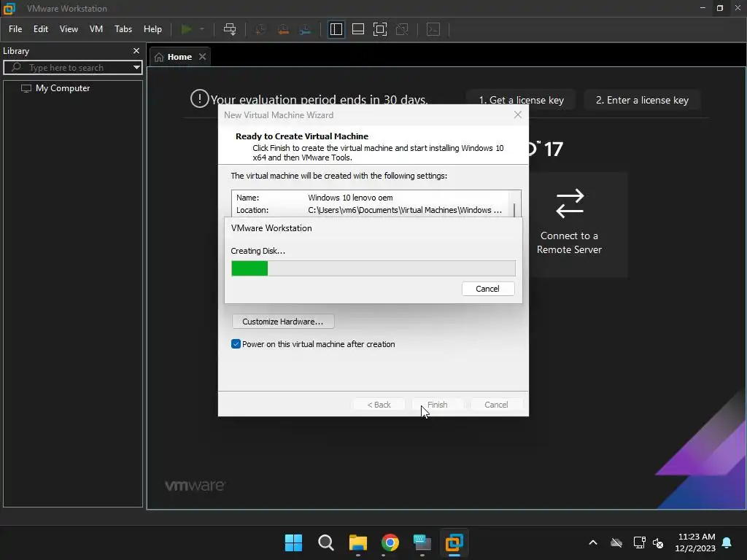This screenshot has height=560, width=747.
Task: Click the taskbar icon beside Chrome
Action: coord(422,542)
